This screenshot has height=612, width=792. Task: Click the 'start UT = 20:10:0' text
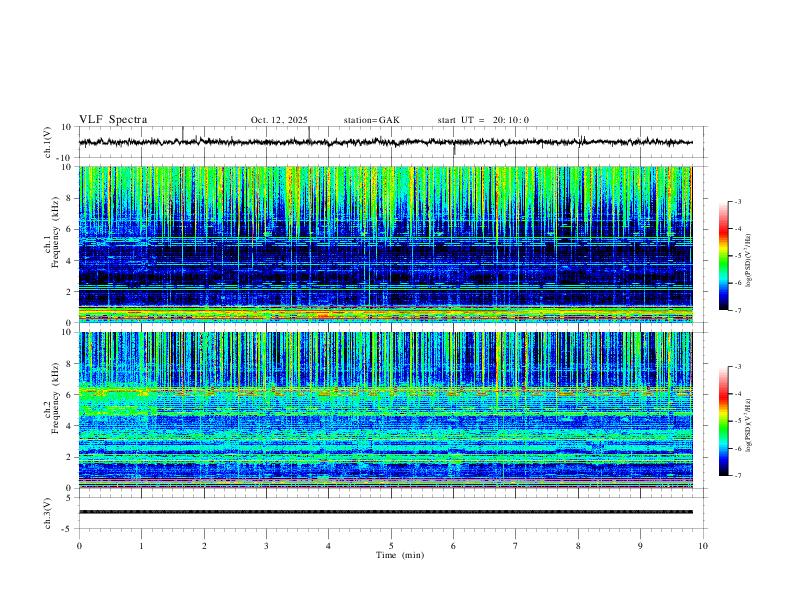point(483,120)
